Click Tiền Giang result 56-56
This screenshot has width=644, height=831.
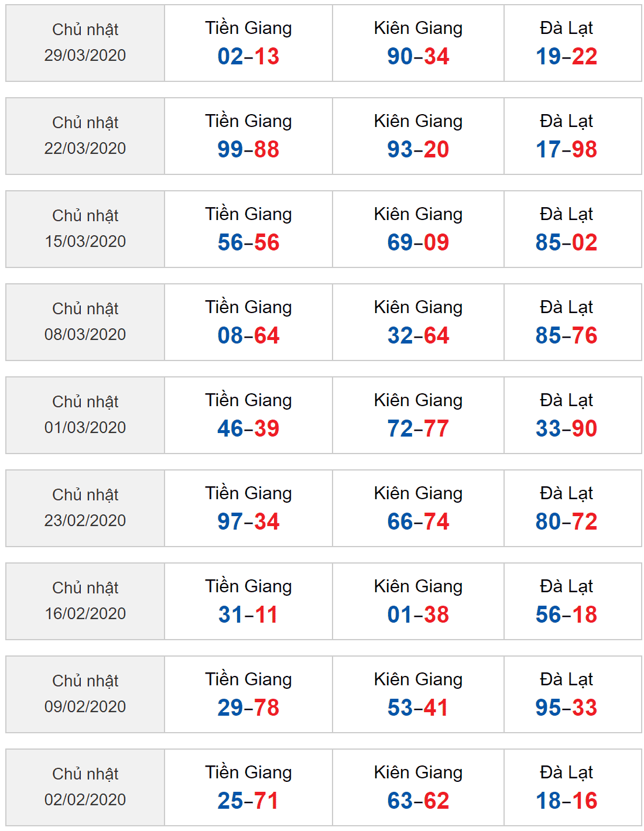coord(248,243)
